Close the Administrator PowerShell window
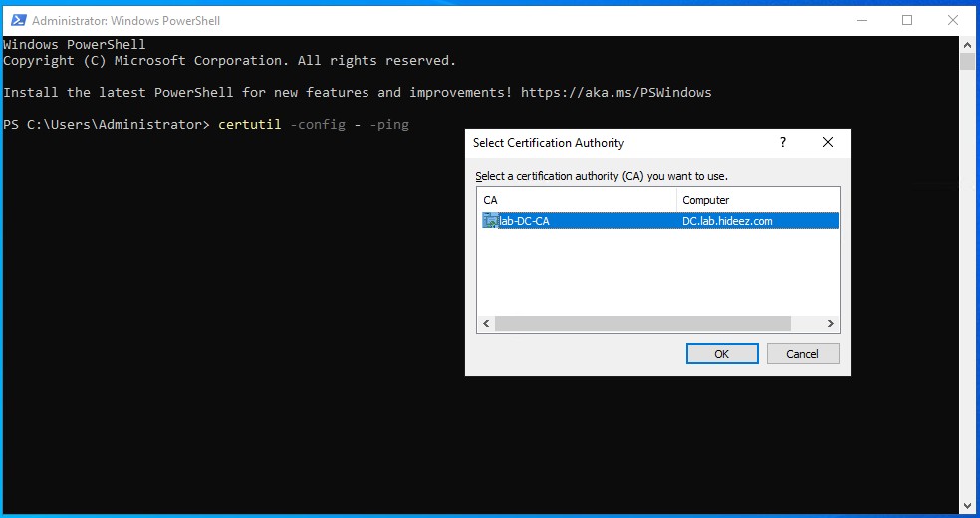Screen dimensions: 980x518 953,20
